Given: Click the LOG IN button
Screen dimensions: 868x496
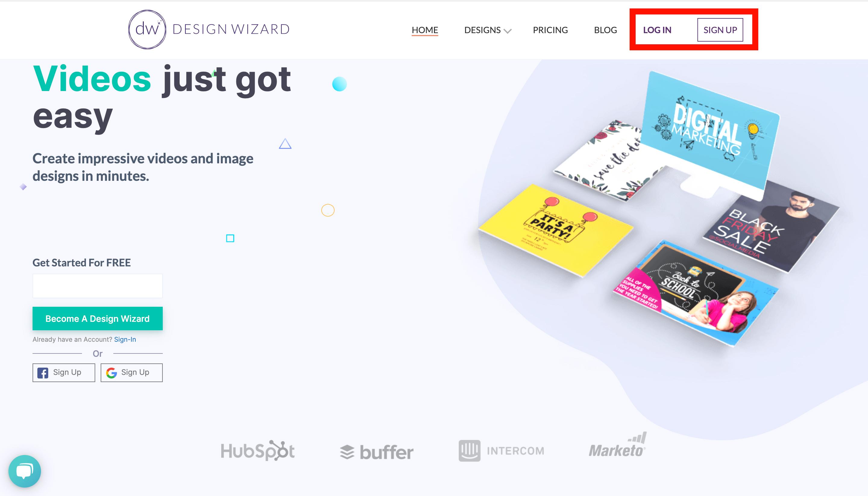Looking at the screenshot, I should click(657, 29).
